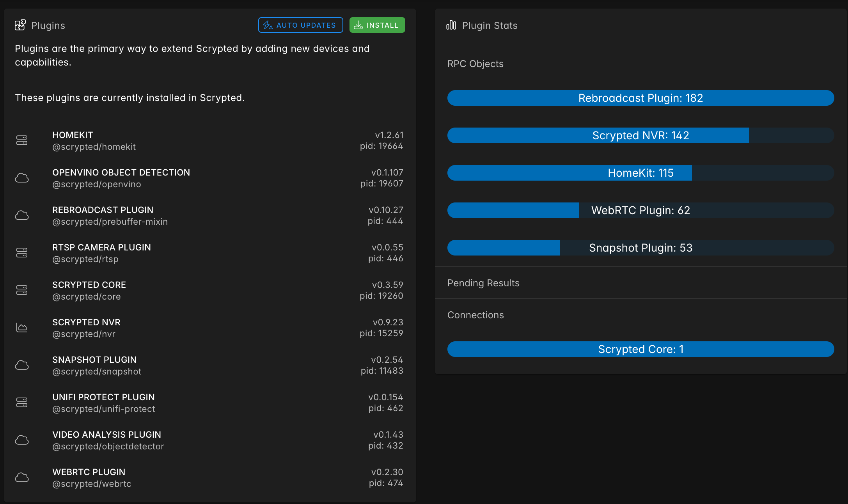Click the Pending Results section heading

coord(483,283)
